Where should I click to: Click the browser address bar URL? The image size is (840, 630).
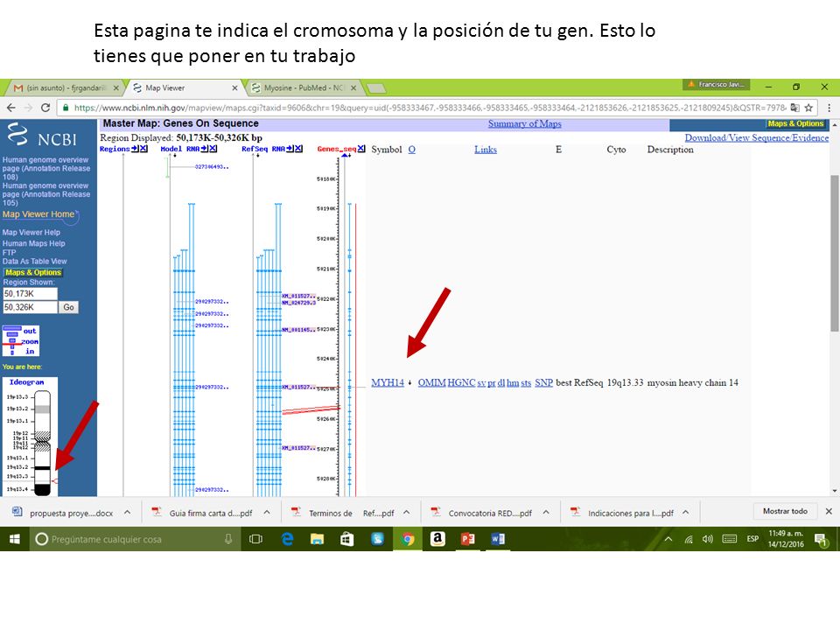click(x=430, y=108)
